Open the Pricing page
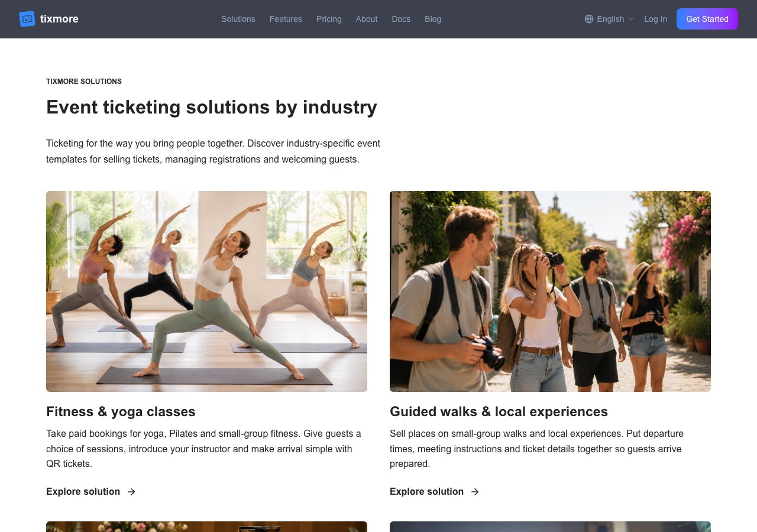757x532 pixels. tap(329, 19)
